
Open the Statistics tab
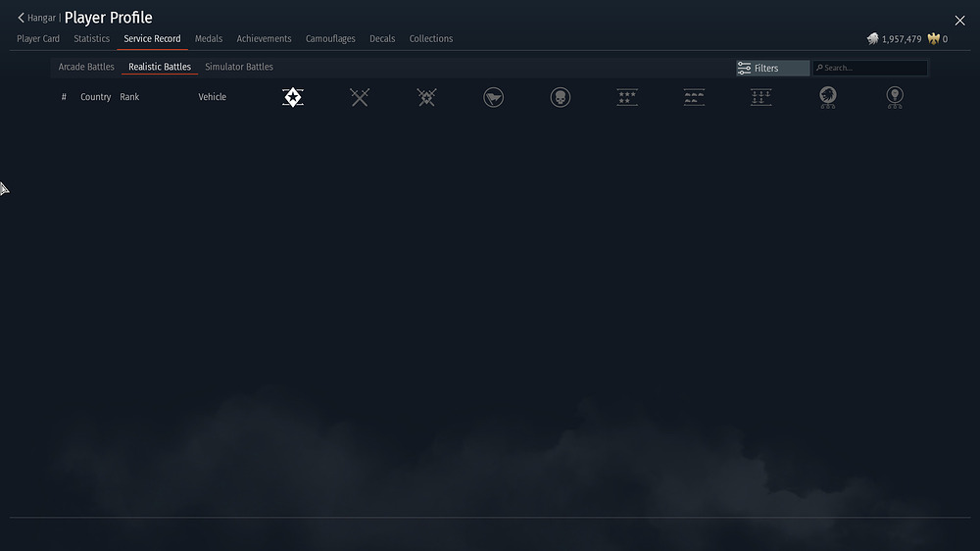coord(92,39)
